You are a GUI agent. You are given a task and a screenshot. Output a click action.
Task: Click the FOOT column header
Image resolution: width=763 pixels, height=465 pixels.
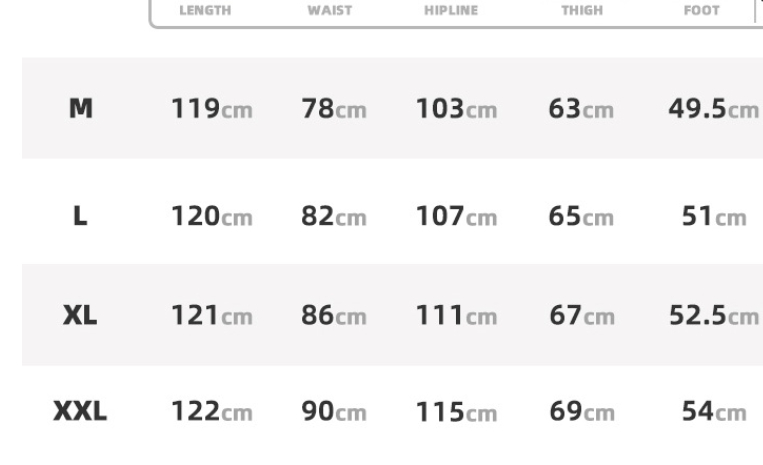pos(702,10)
